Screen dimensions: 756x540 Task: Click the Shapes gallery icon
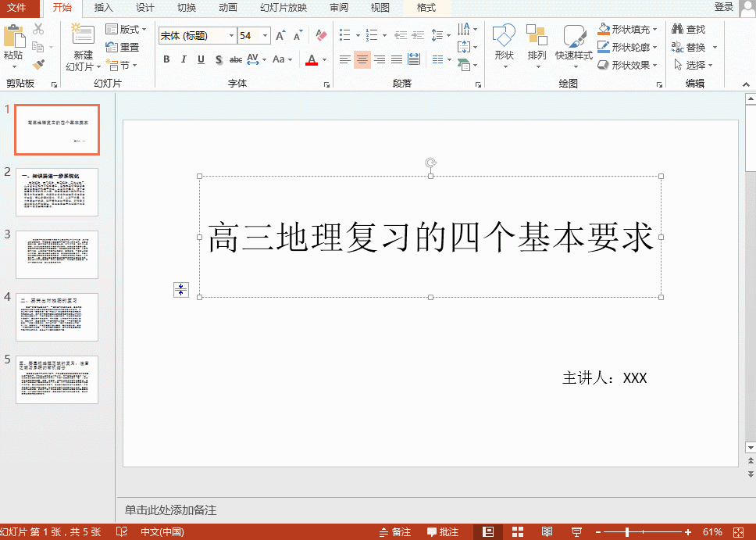[504, 36]
